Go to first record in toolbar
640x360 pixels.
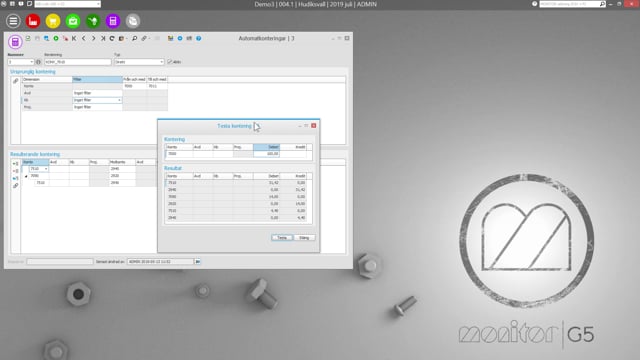[x=74, y=38]
